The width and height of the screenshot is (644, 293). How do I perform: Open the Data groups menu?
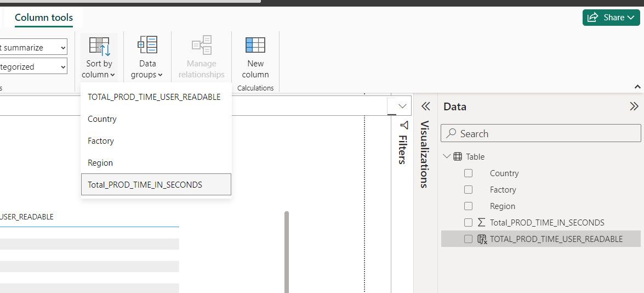(147, 58)
